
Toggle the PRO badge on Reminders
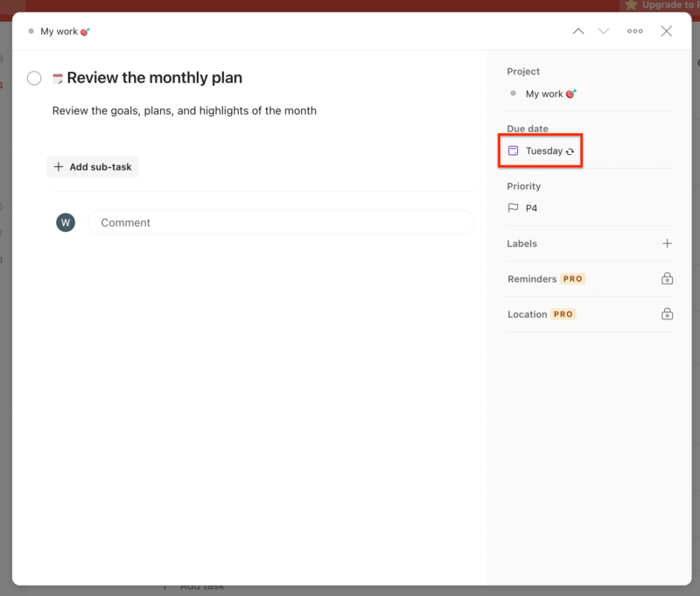tap(572, 278)
